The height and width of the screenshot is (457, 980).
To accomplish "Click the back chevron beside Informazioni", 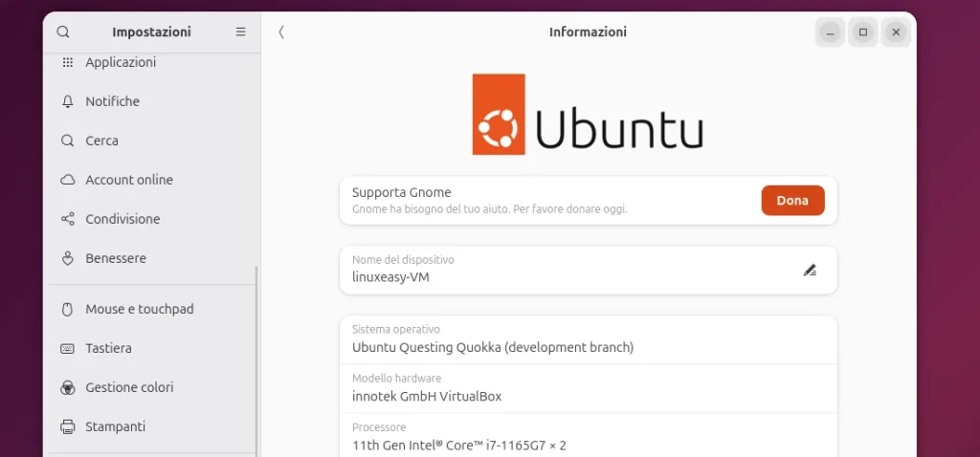I will (281, 32).
